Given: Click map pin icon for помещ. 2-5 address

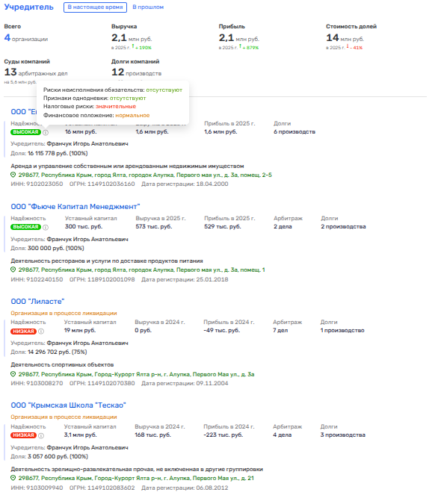Looking at the screenshot, I should click(13, 175).
